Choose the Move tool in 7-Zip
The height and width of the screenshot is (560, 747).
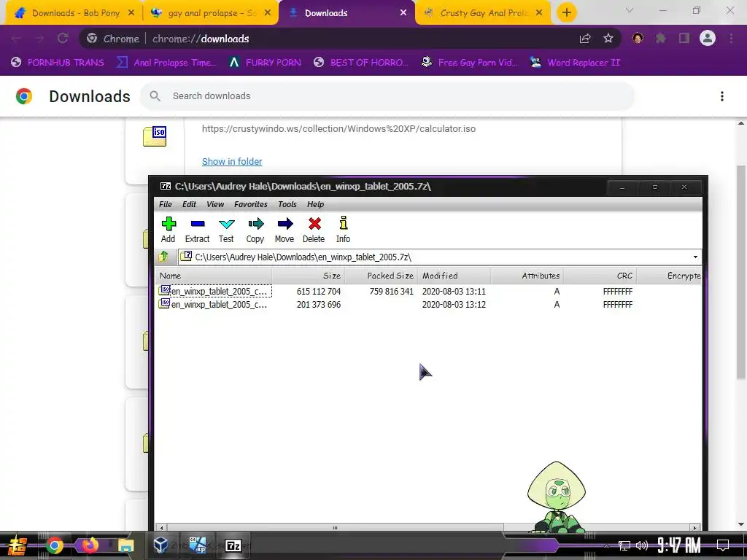(x=285, y=230)
